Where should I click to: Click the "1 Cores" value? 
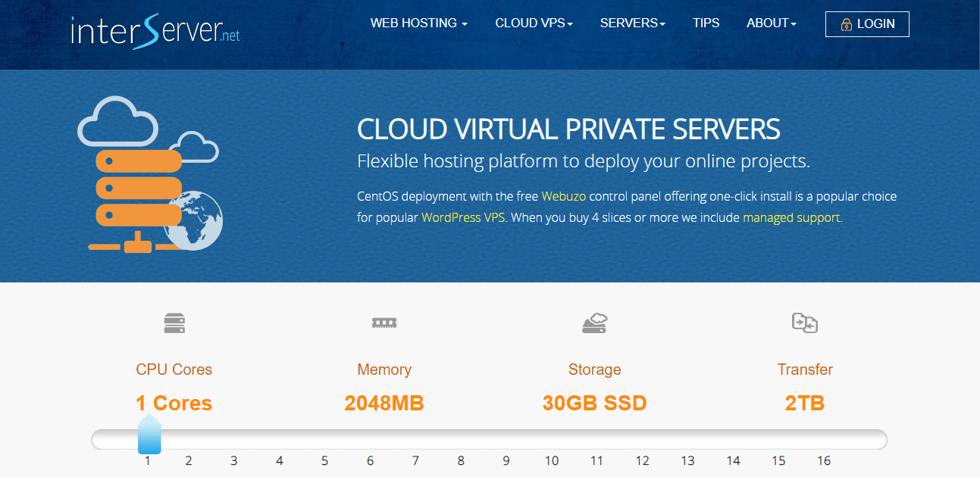174,403
